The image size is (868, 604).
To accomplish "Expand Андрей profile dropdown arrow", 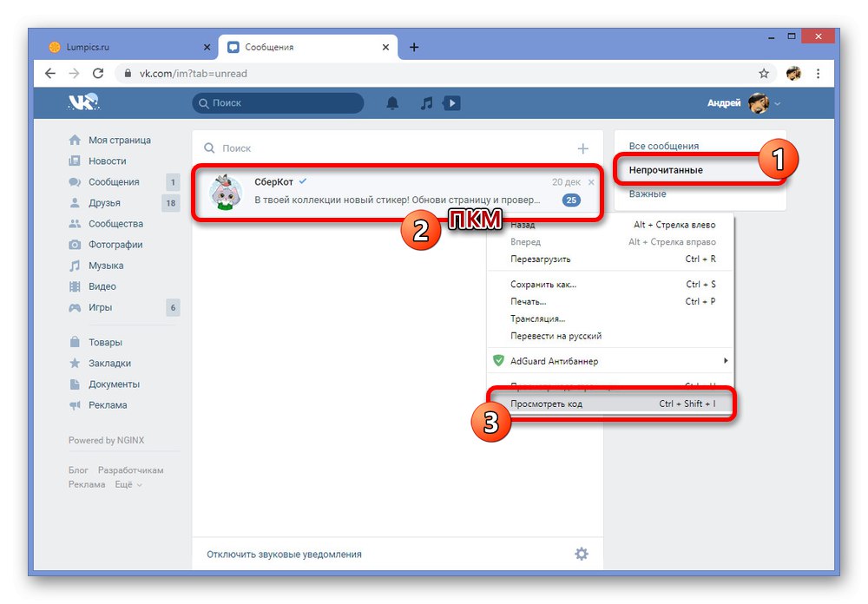I will 778,103.
